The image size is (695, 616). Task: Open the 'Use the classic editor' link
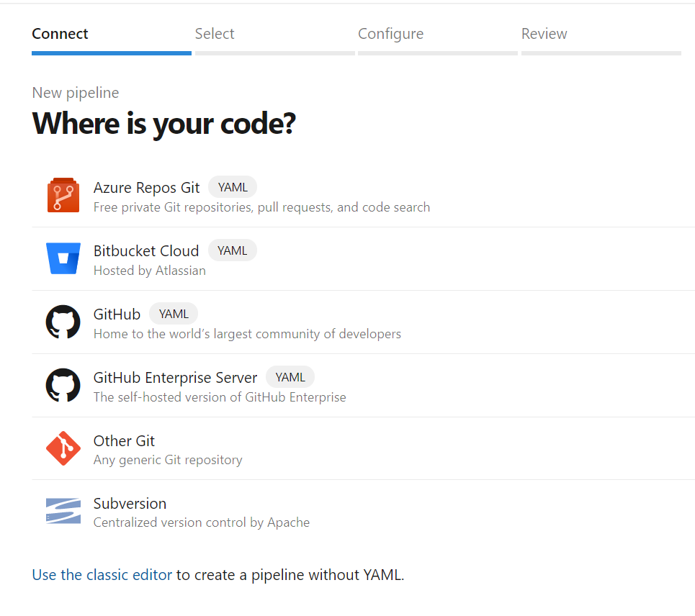click(x=102, y=575)
